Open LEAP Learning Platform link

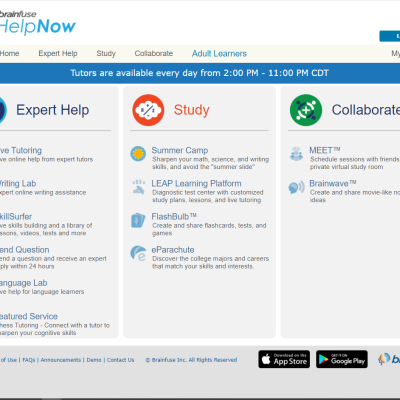tap(196, 183)
